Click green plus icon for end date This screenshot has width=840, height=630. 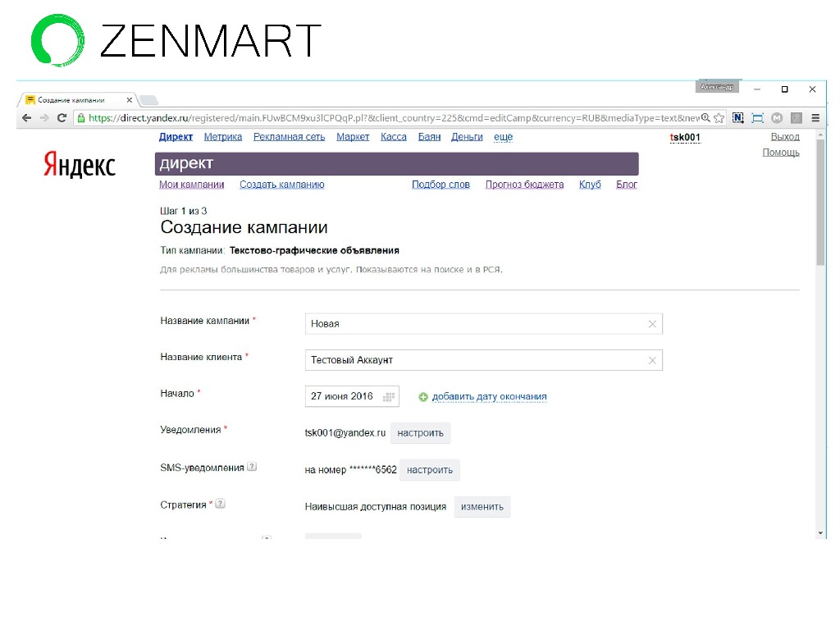pyautogui.click(x=423, y=397)
